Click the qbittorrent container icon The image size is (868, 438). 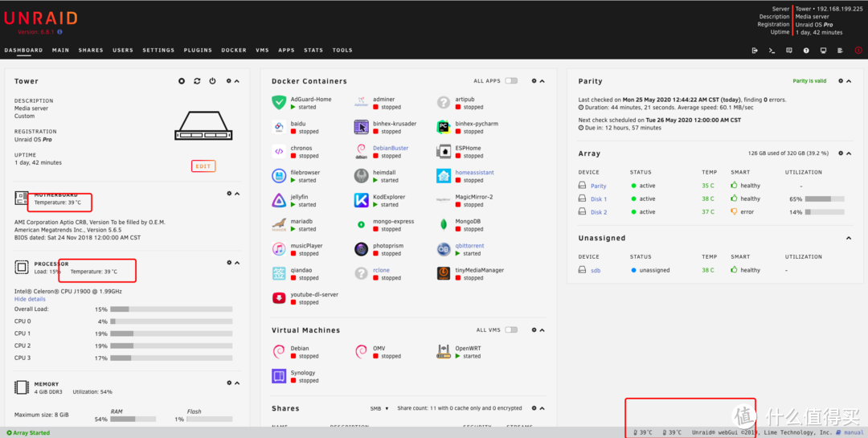[443, 249]
